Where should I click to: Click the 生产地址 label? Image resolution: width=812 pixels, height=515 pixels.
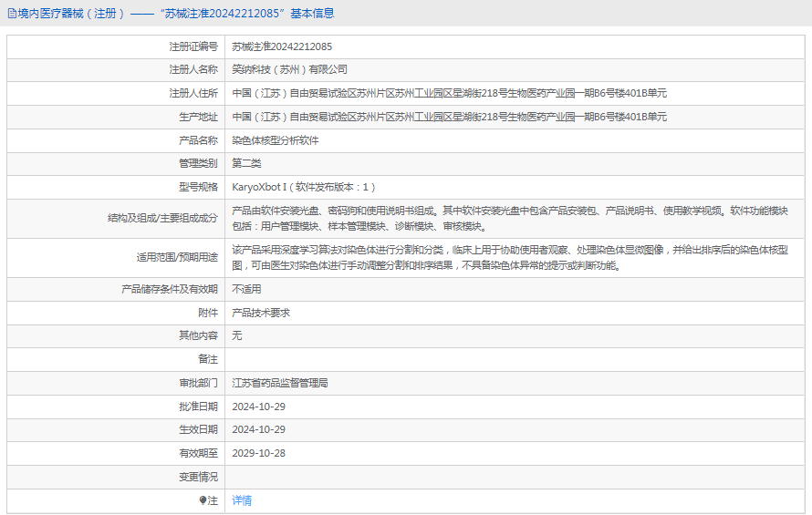(198, 117)
